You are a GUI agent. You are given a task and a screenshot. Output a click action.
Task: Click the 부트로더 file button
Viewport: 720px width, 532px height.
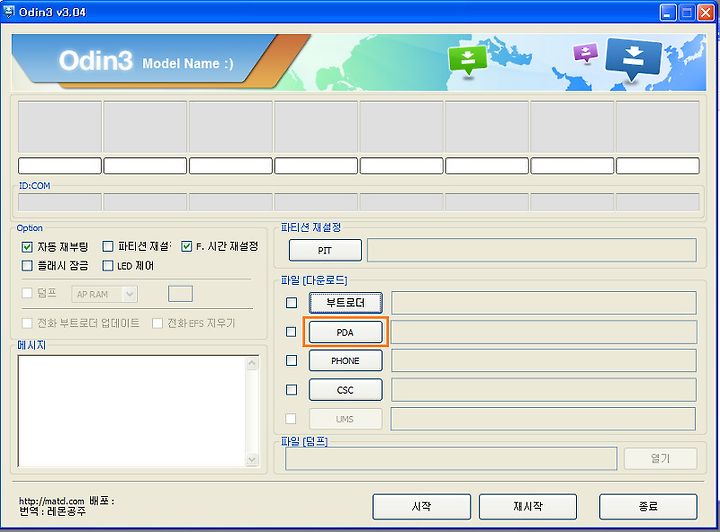(345, 302)
